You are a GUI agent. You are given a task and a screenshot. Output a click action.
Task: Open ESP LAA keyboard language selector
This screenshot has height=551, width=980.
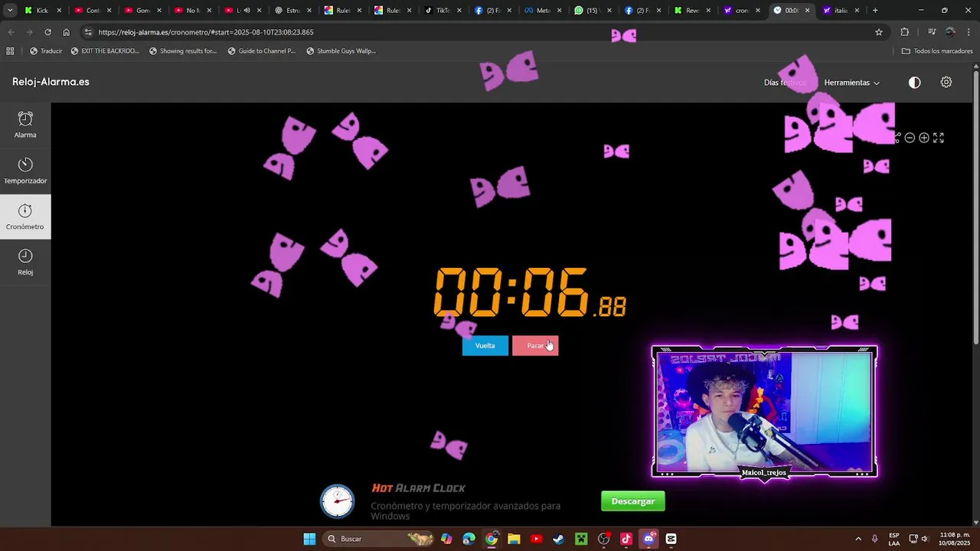[x=894, y=539]
